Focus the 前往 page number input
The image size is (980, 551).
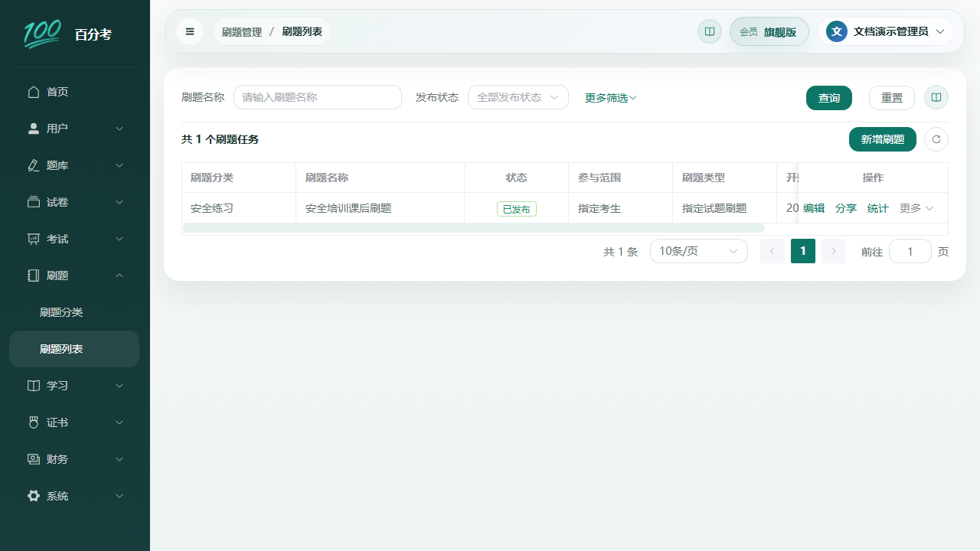point(910,251)
